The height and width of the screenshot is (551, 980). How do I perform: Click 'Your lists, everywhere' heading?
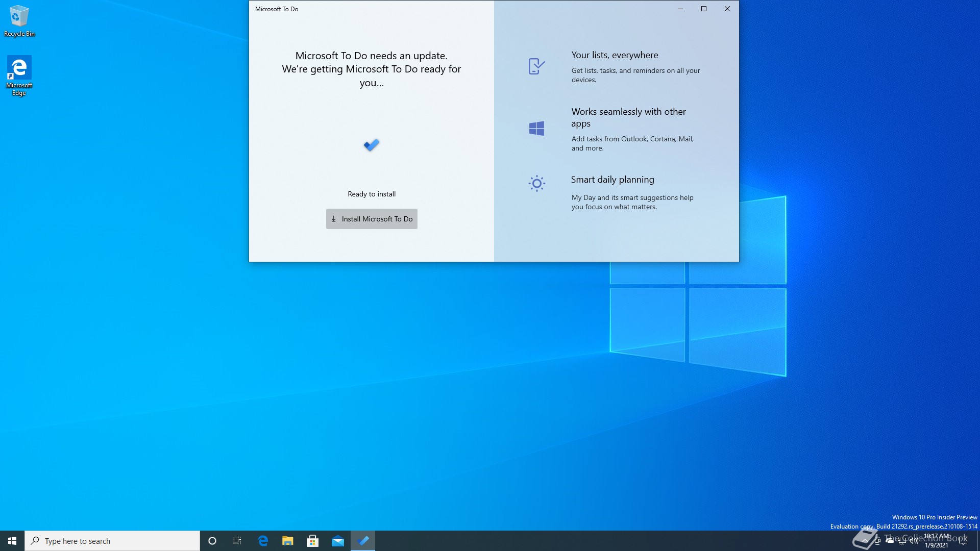point(615,55)
